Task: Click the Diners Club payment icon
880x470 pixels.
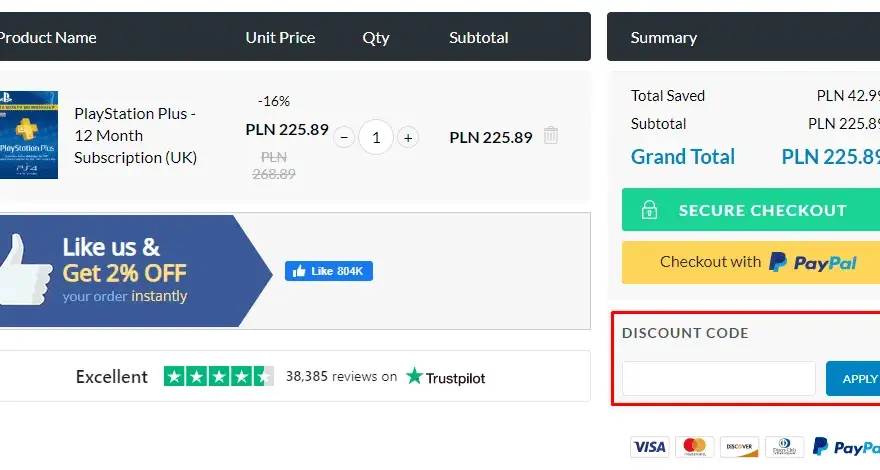Action: click(784, 447)
